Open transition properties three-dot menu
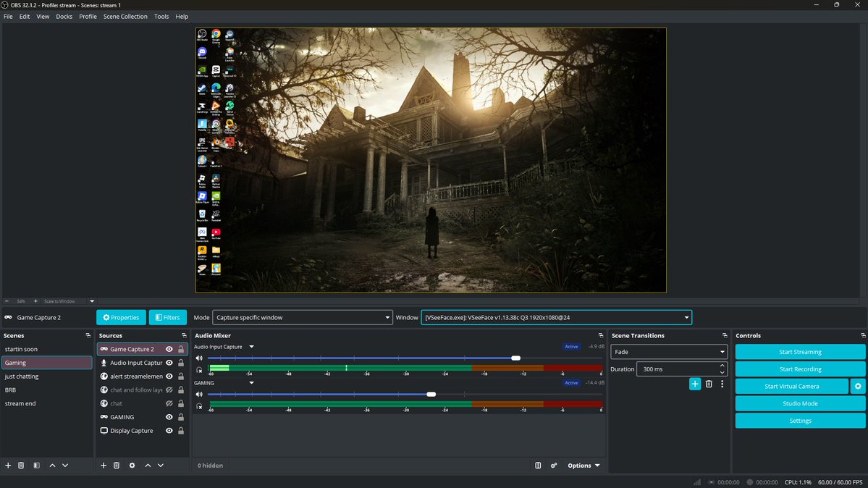This screenshot has height=488, width=868. pos(722,384)
